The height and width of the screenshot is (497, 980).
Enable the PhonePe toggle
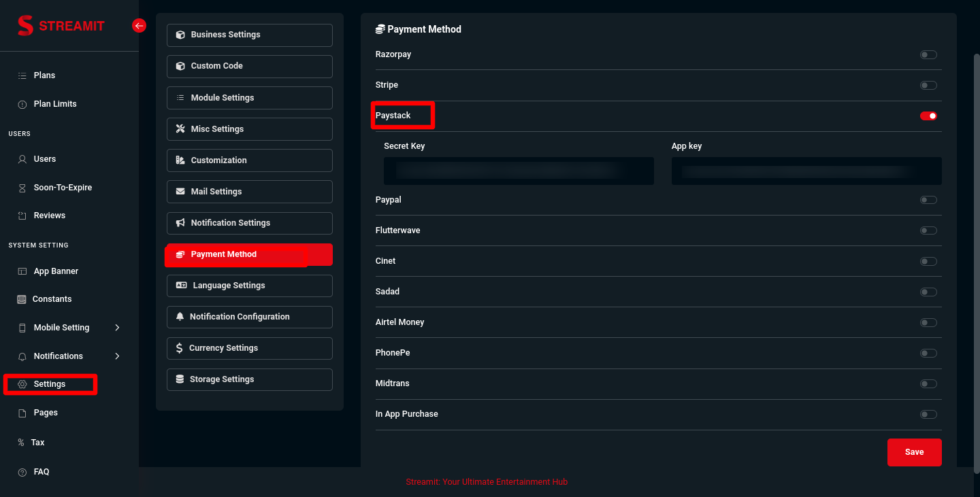928,353
